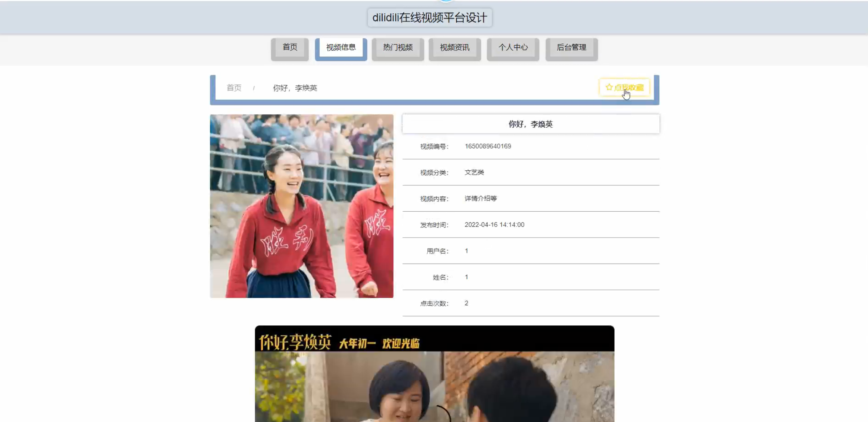Click the 点击次数 count value
Image resolution: width=868 pixels, height=422 pixels.
466,303
